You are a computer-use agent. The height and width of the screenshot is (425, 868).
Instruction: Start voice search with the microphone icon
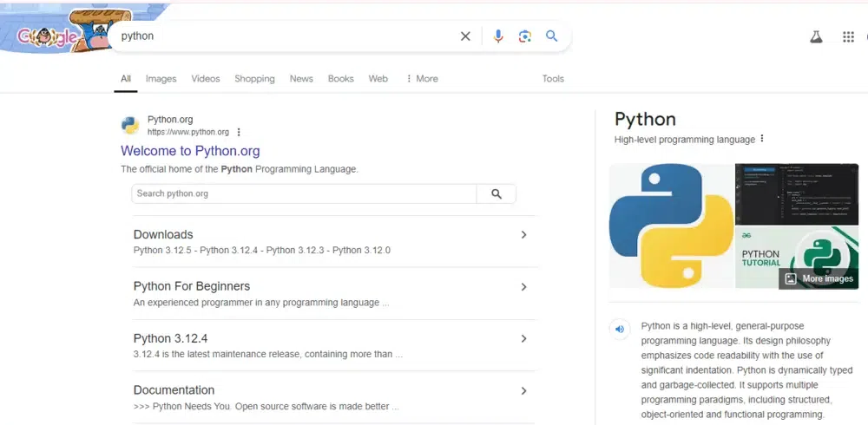pos(498,36)
